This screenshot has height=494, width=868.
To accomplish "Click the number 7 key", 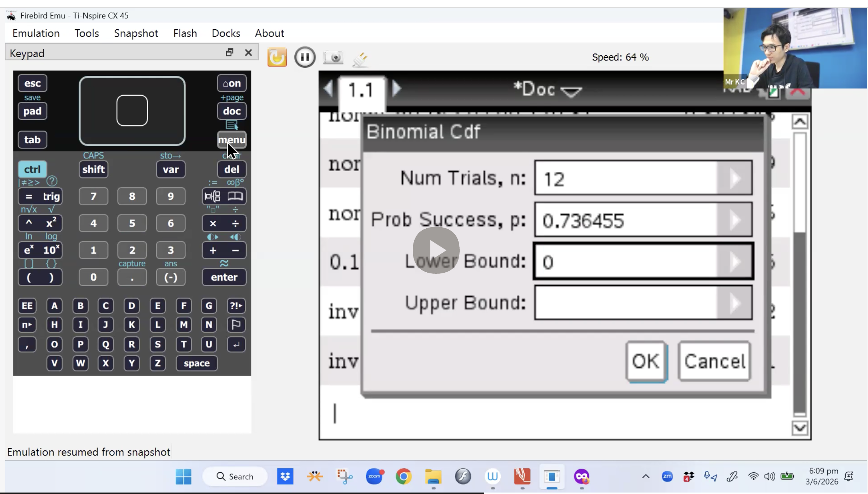I will point(93,196).
